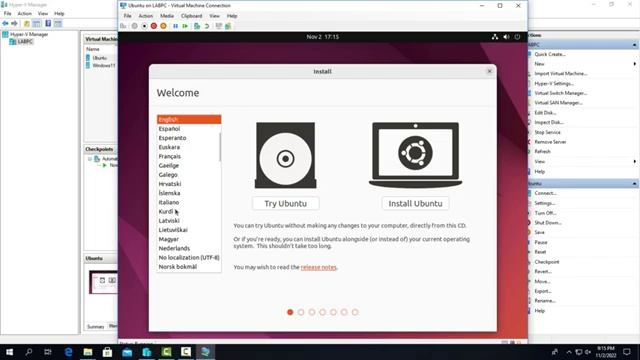The image size is (640, 360).
Task: Select Italiano in language list
Action: pyautogui.click(x=189, y=202)
